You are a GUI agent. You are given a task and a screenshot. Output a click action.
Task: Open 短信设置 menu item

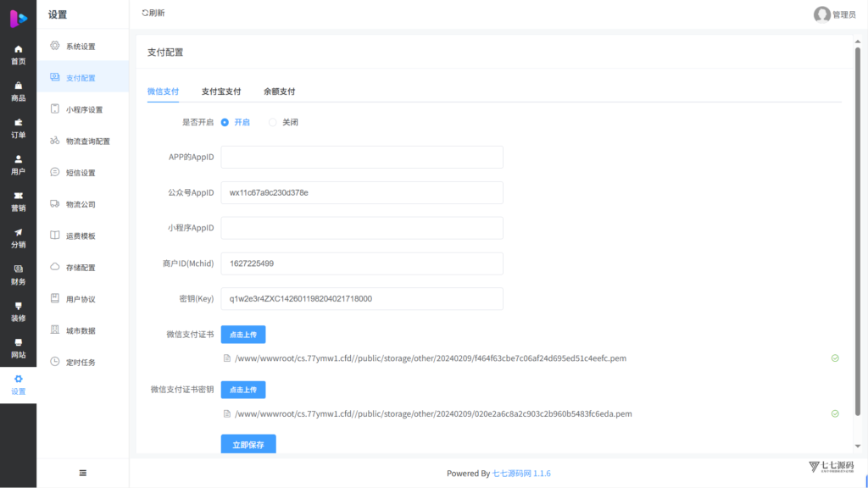pos(83,173)
